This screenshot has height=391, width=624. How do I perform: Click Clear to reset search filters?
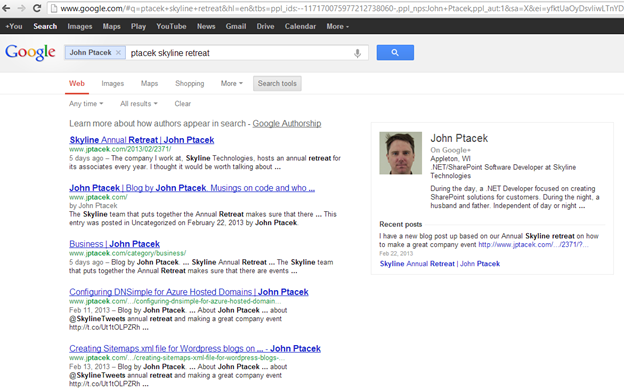(x=183, y=104)
